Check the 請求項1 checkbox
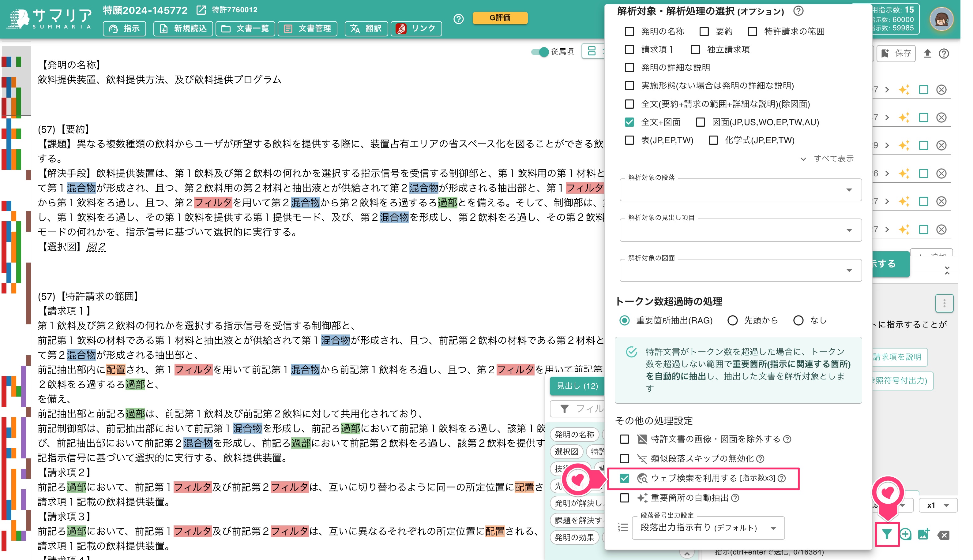 629,50
